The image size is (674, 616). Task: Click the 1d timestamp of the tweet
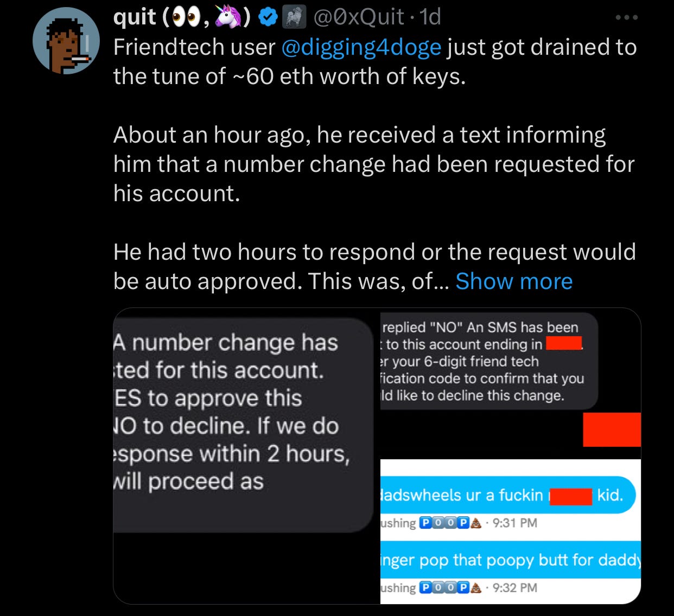coord(430,18)
